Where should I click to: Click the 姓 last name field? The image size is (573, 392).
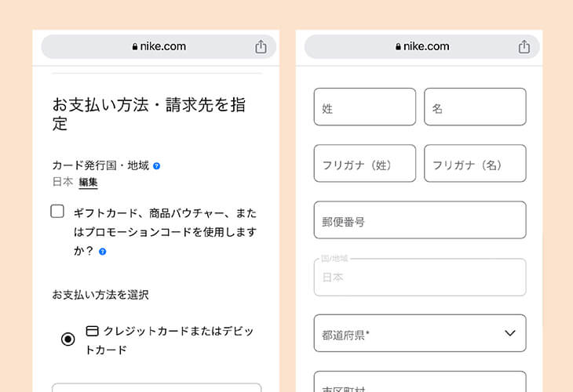coord(364,107)
